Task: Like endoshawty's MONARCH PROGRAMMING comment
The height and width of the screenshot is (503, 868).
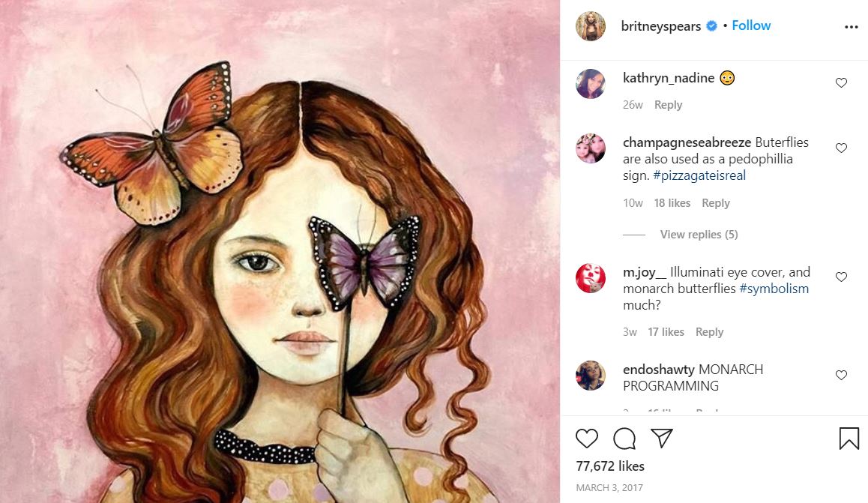Action: [x=841, y=374]
